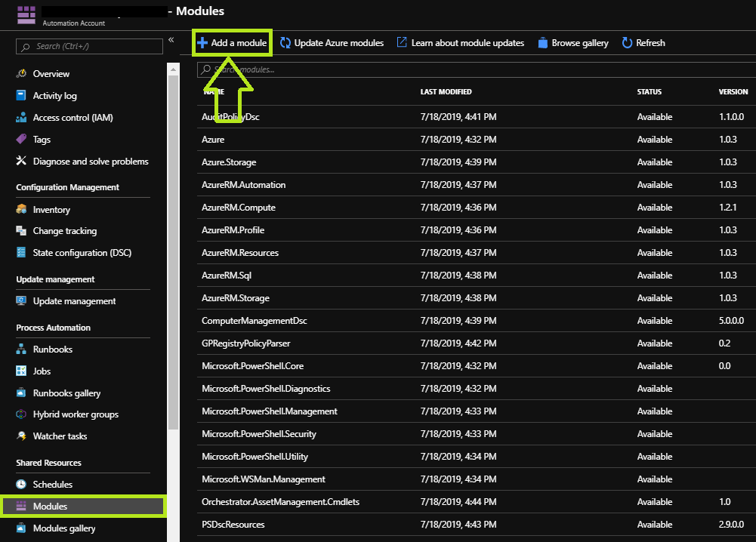Select the AzureRM.Storage module

pos(477,297)
